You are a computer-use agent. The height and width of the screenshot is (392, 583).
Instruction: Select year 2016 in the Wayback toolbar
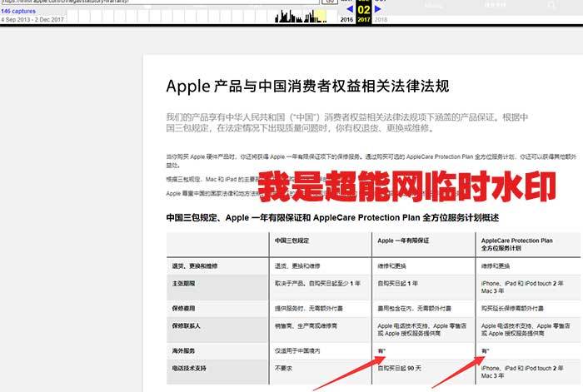point(346,19)
